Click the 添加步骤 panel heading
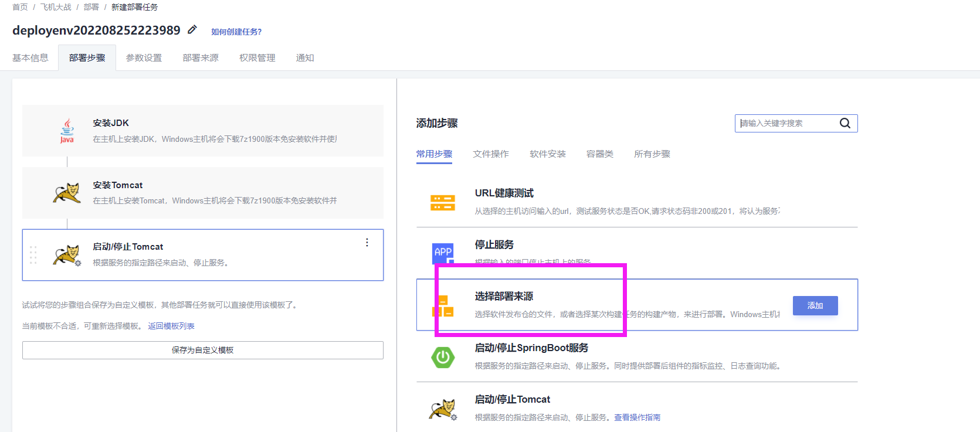Screen dimensions: 980x432 437,123
